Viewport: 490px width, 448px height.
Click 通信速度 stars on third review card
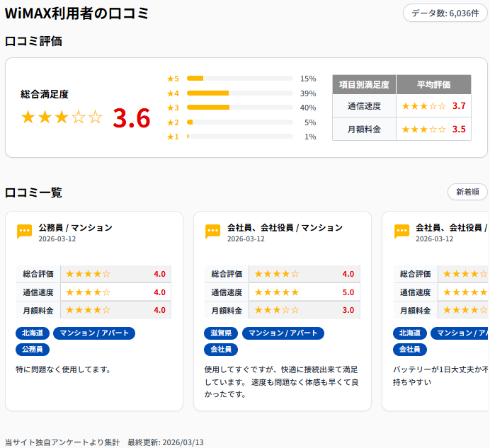465,292
